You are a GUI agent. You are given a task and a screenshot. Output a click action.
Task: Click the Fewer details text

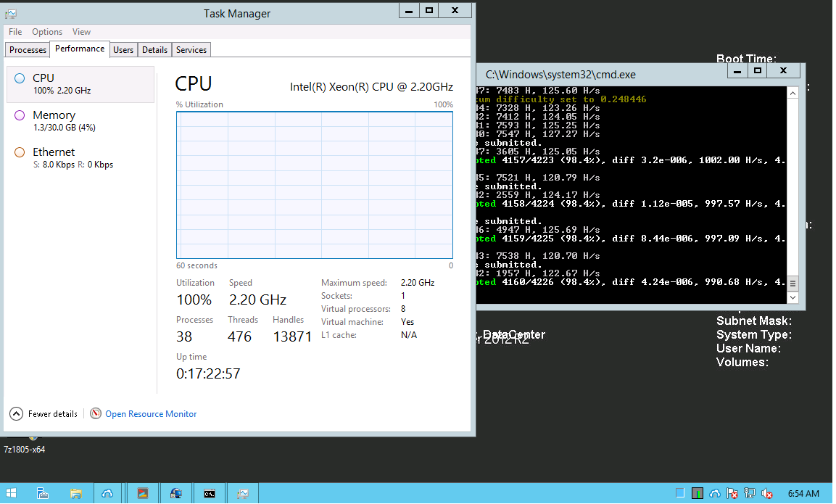coord(53,414)
